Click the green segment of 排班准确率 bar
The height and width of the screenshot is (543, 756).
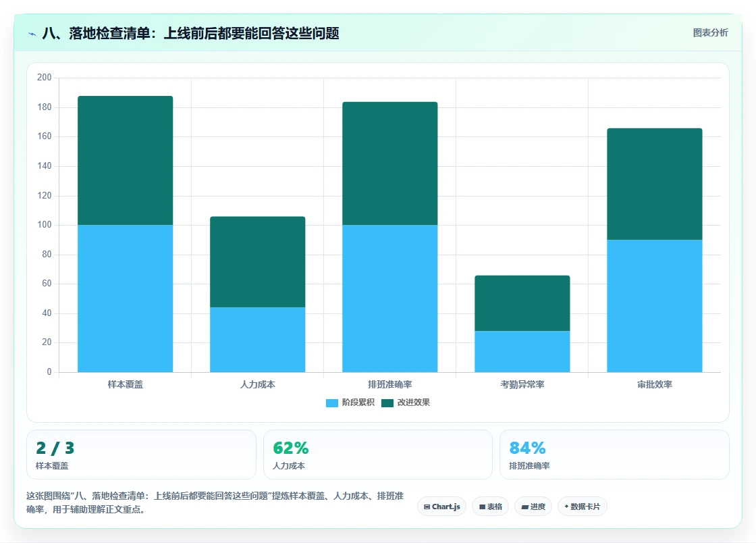pos(390,163)
